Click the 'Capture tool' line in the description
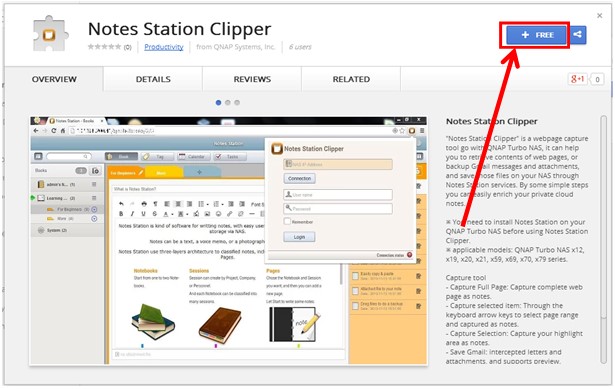This screenshot has width=615, height=389. pos(466,278)
